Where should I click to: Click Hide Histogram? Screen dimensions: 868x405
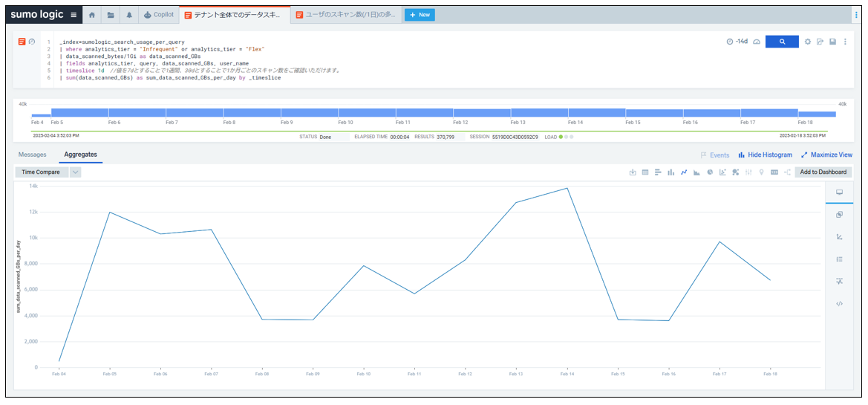[765, 155]
